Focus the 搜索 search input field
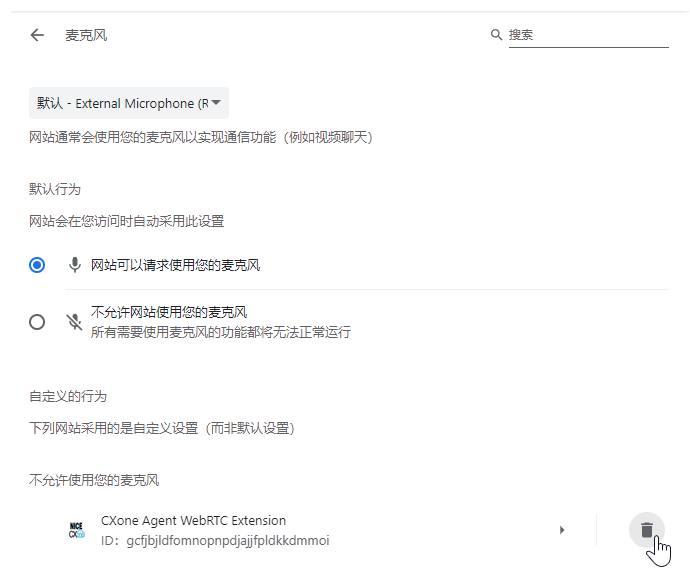This screenshot has height=583, width=690. (x=588, y=35)
